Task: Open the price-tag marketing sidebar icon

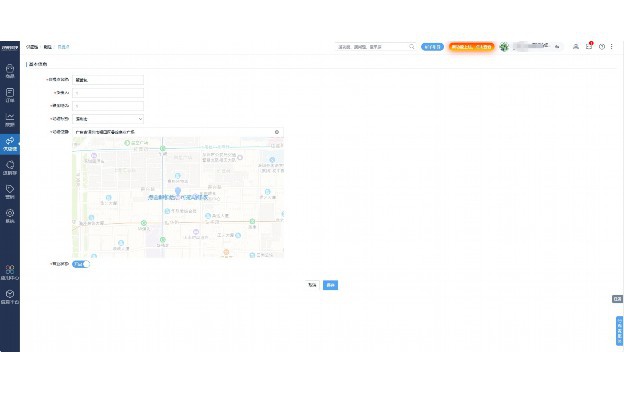Action: (10, 192)
